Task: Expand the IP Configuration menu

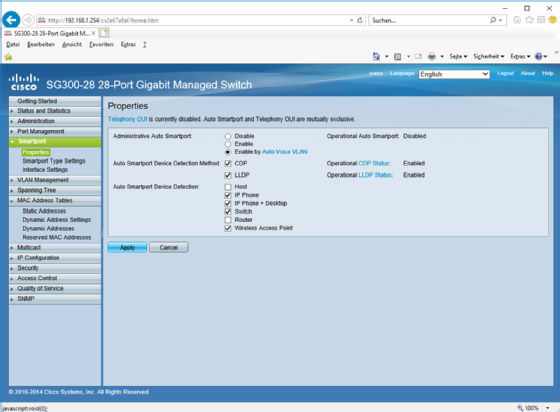Action: coord(55,258)
